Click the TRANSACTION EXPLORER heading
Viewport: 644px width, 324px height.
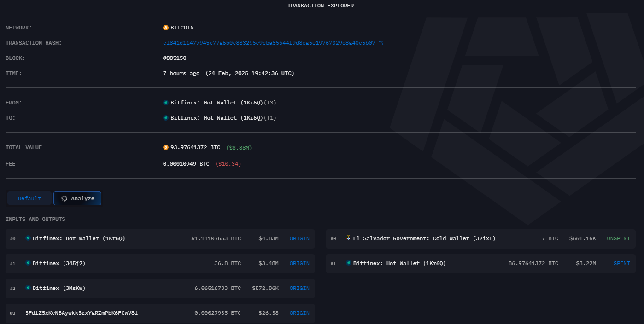point(321,6)
